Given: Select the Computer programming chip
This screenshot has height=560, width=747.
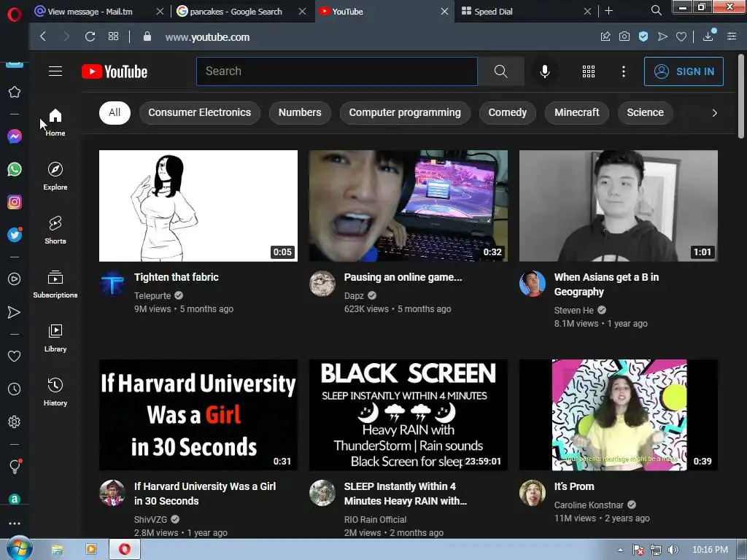Looking at the screenshot, I should [405, 113].
